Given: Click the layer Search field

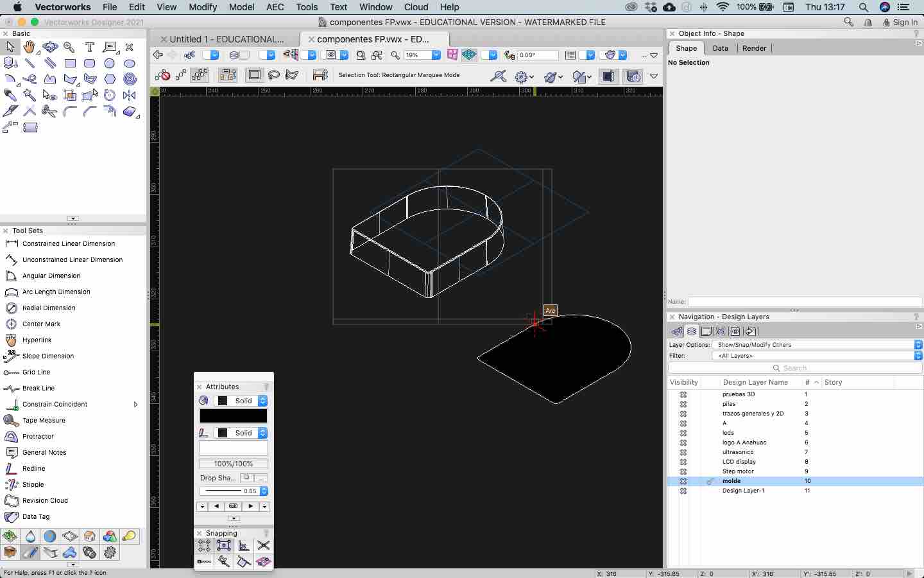Looking at the screenshot, I should click(x=795, y=368).
